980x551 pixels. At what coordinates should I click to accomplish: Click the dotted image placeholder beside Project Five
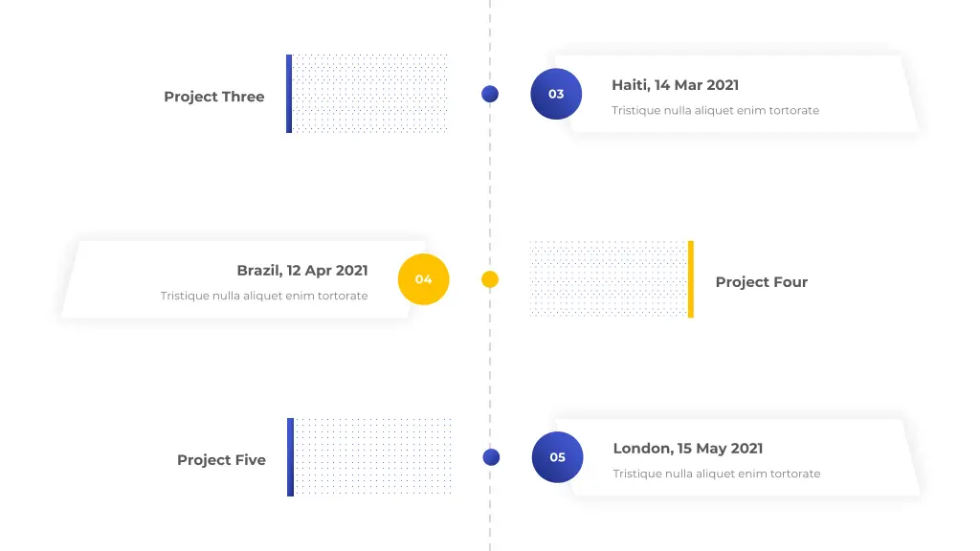pos(372,457)
